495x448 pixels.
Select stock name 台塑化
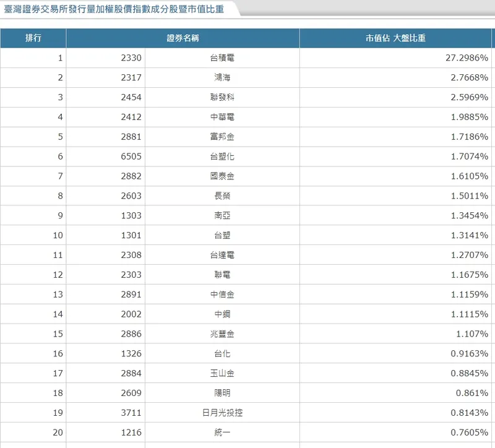point(222,157)
